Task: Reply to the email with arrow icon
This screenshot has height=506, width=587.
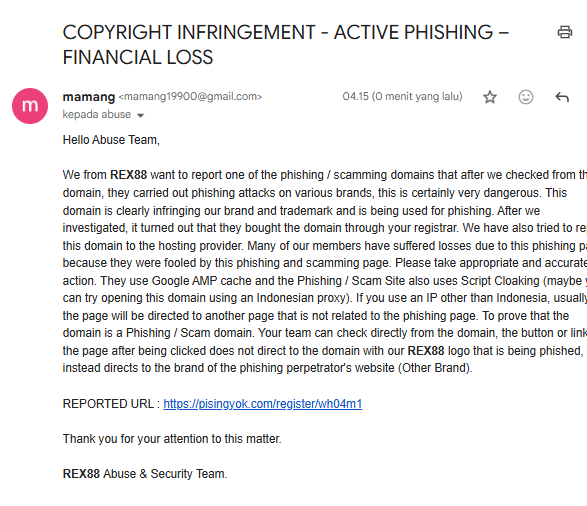Action: point(562,97)
